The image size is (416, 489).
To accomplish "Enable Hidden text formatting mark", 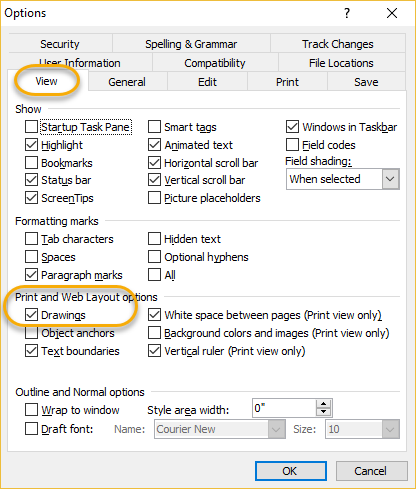I will pyautogui.click(x=154, y=239).
